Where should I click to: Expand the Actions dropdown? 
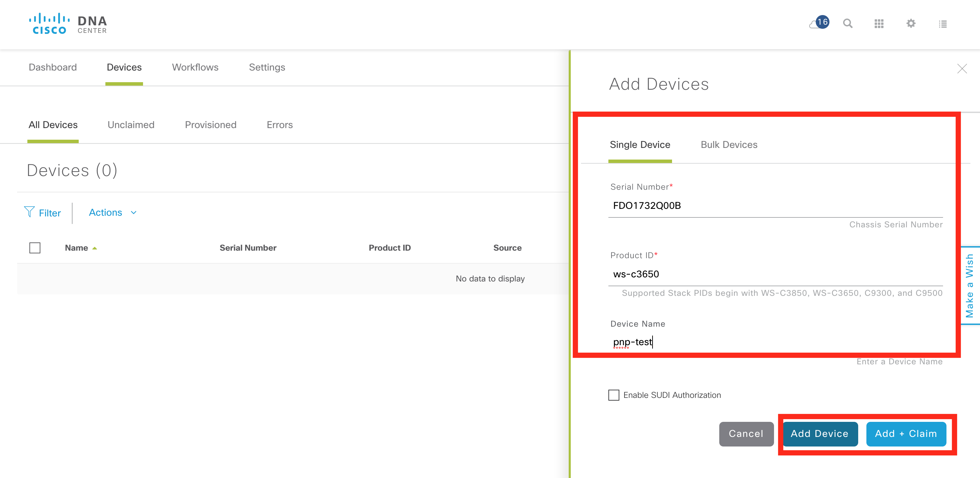pos(113,212)
